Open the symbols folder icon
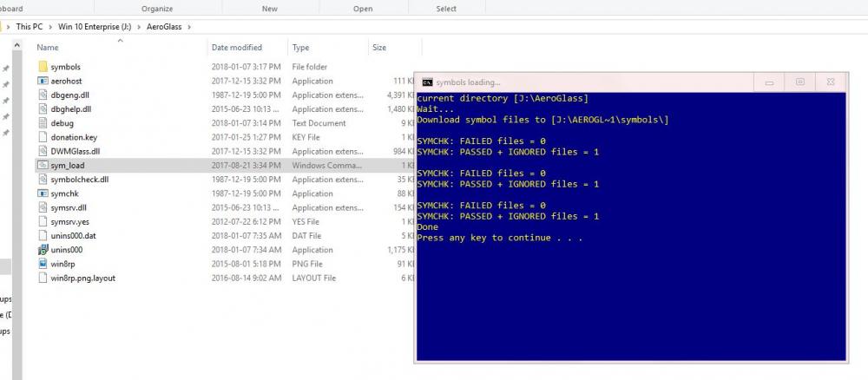This screenshot has width=868, height=380. 43,67
